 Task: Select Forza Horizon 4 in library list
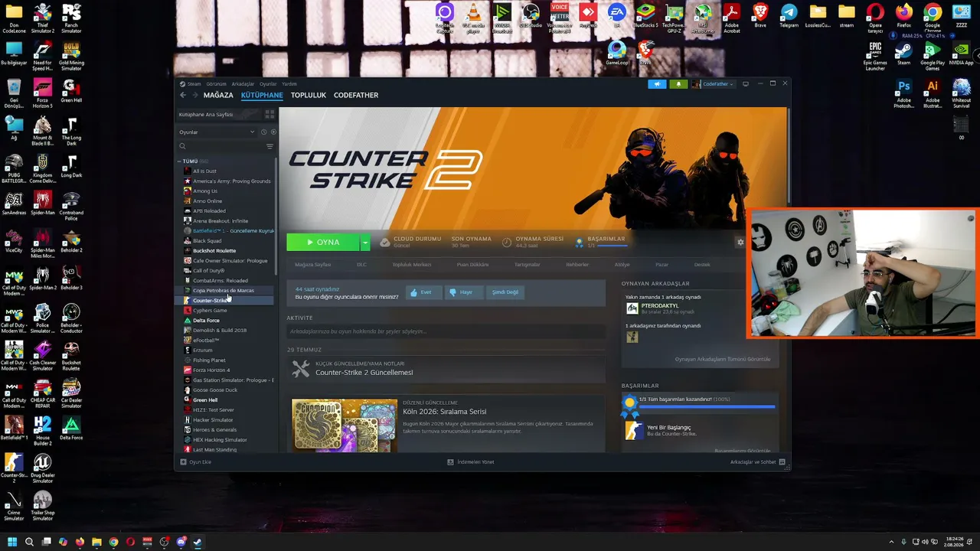point(211,370)
